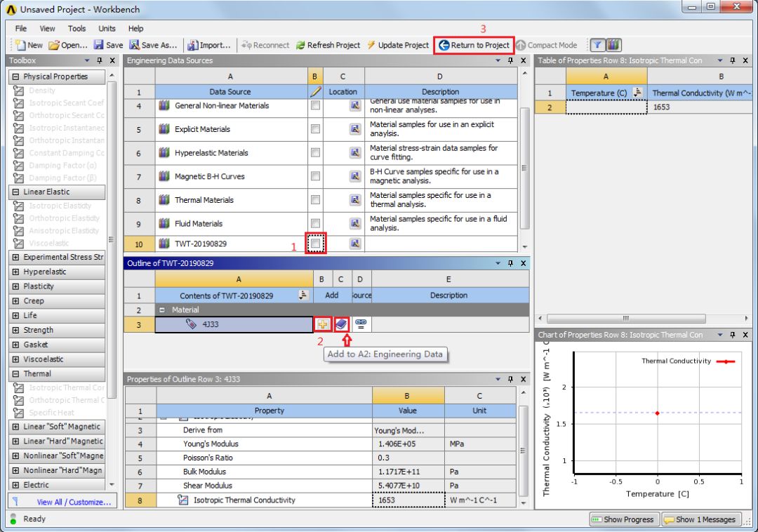758x532 pixels.
Task: Click the Toolbox vertical scrollbar
Action: point(112,239)
